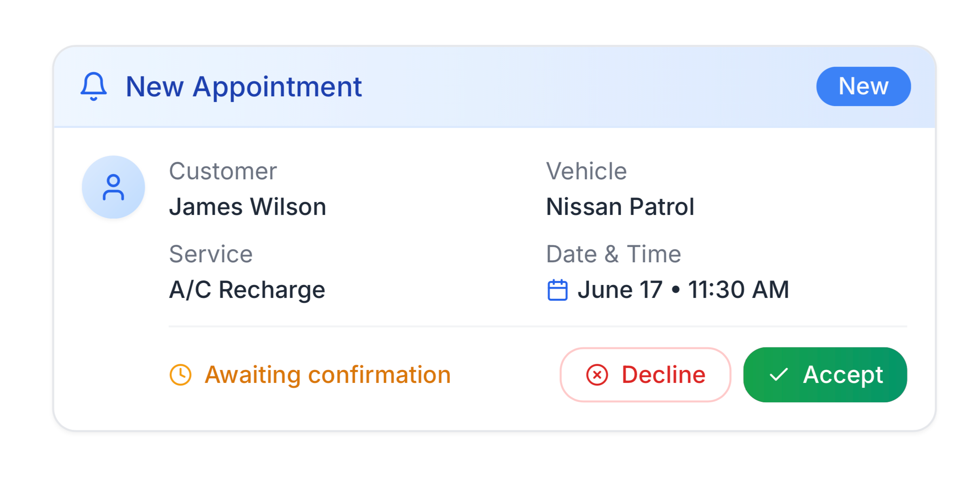Viewport: 980px width, 480px height.
Task: Click the customer avatar icon
Action: 113,187
